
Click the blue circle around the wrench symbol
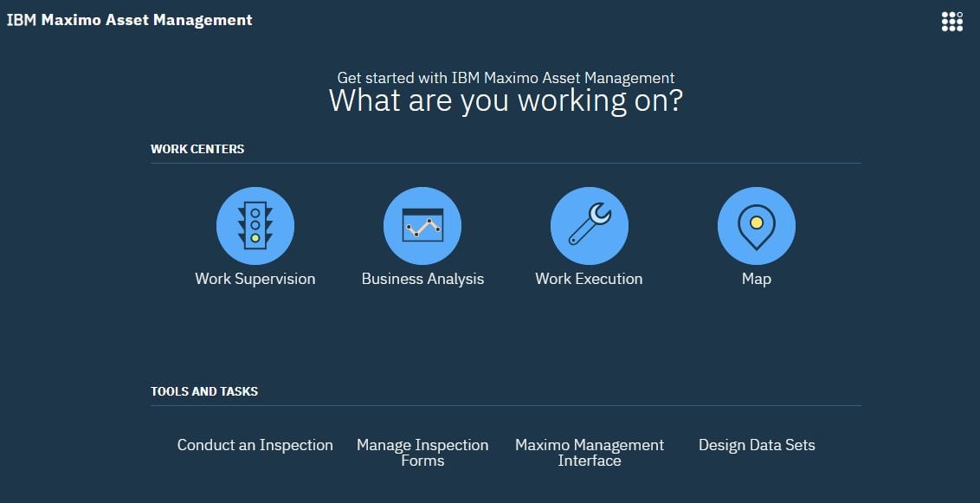(x=590, y=225)
